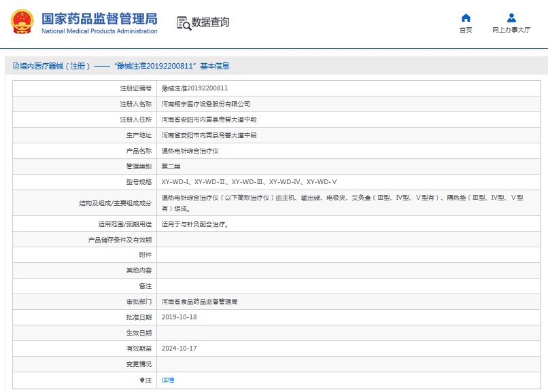Click the 注册人住所 row label
The width and height of the screenshot is (548, 392).
coord(136,120)
